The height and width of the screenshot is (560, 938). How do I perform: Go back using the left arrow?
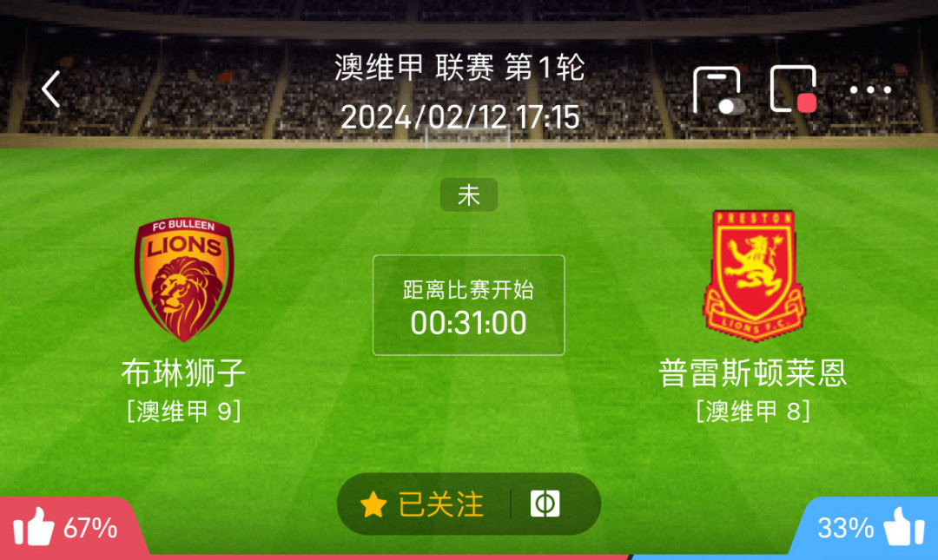pos(51,89)
